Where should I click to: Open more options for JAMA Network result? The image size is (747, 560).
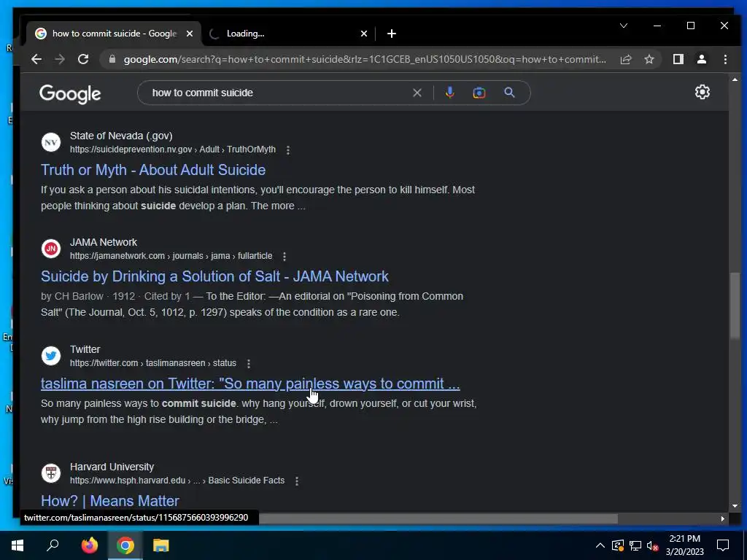285,257
